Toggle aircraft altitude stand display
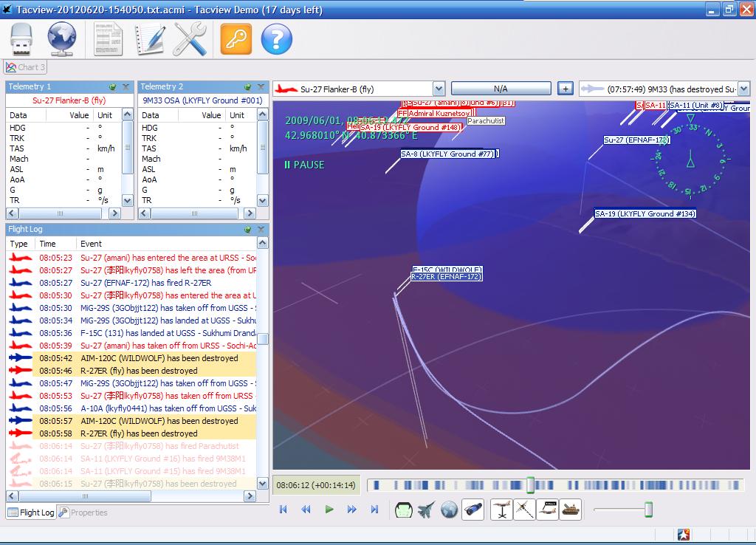The width and height of the screenshot is (756, 545). 501,510
